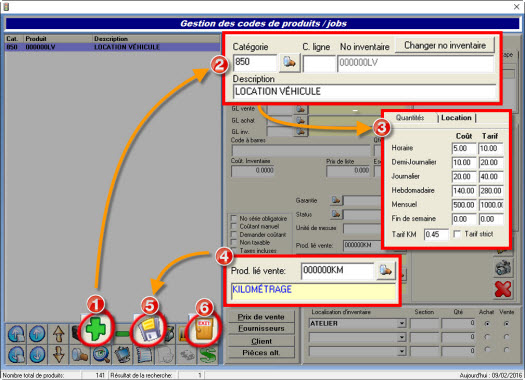Image resolution: width=525 pixels, height=380 pixels.
Task: Click the tan up arrow icon
Action: (x=59, y=333)
